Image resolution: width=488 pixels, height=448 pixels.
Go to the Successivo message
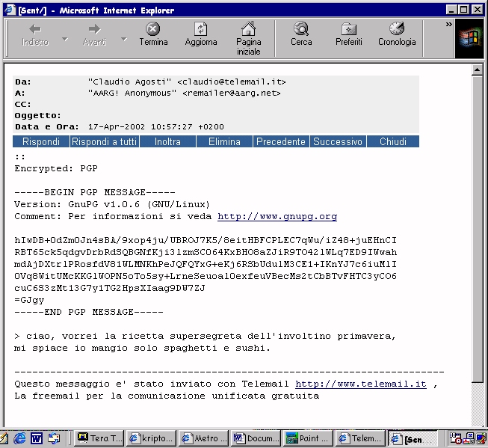pyautogui.click(x=338, y=141)
